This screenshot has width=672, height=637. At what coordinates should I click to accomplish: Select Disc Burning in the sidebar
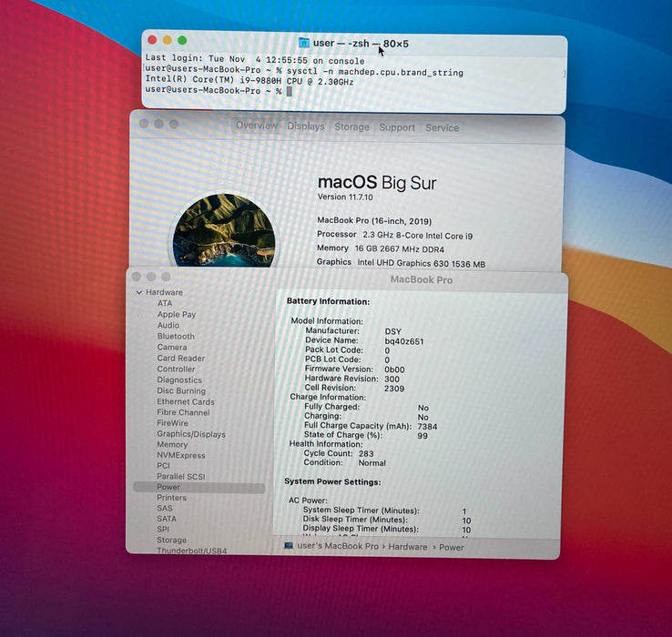click(181, 390)
